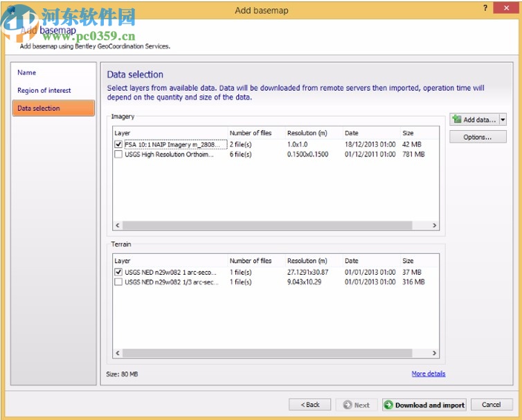This screenshot has height=420, width=522.
Task: Sort Imagery by Size column header
Action: pos(420,133)
